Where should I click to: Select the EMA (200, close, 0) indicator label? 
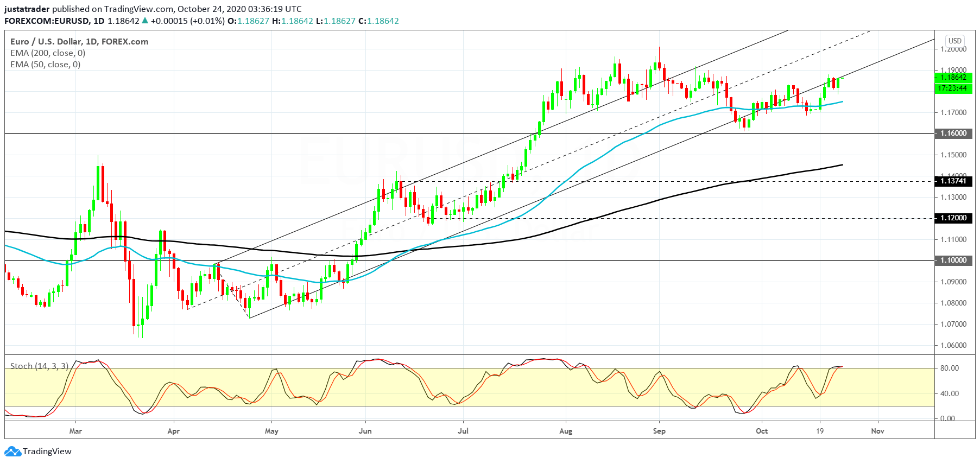coord(48,53)
